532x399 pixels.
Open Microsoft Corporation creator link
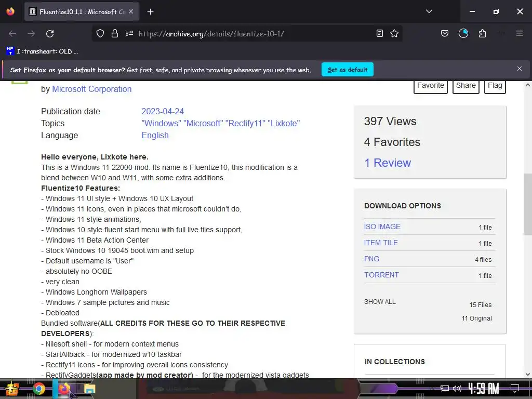[x=91, y=89]
